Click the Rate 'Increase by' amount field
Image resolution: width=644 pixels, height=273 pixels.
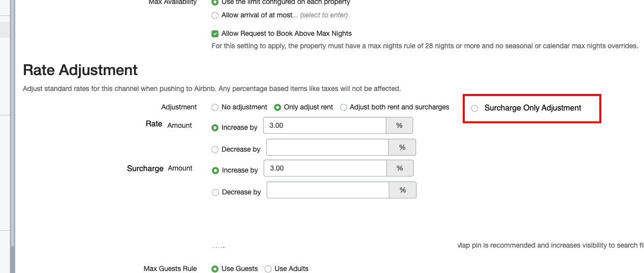(324, 126)
